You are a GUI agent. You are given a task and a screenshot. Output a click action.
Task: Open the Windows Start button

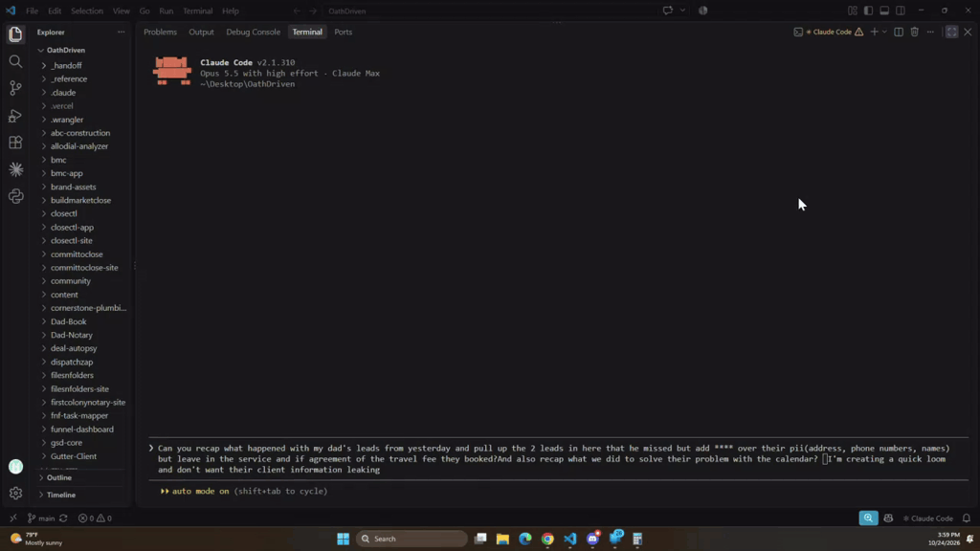[x=344, y=539]
